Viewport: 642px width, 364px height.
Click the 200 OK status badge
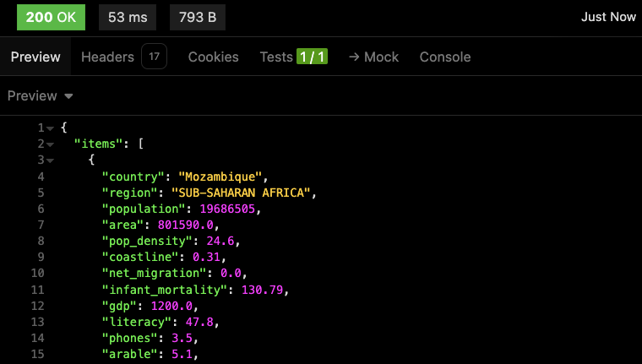(x=51, y=17)
